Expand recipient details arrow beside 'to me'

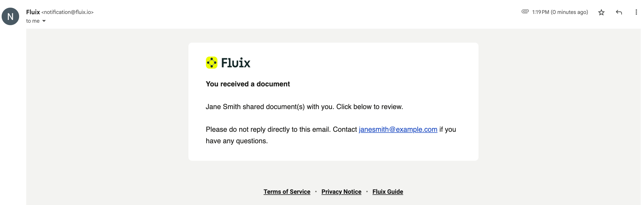[44, 21]
